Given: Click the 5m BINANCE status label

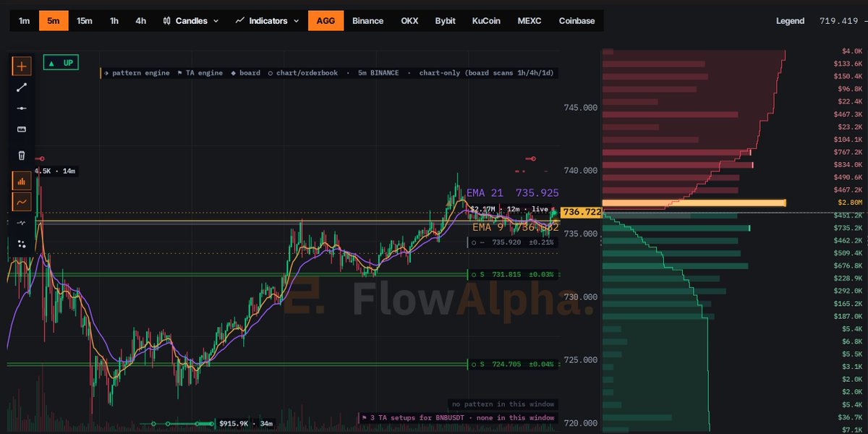Looking at the screenshot, I should point(378,73).
